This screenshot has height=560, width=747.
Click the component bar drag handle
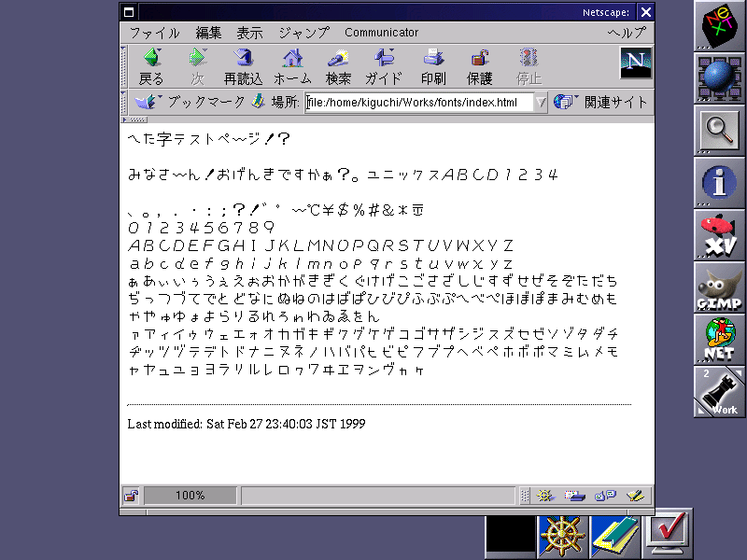coord(525,497)
